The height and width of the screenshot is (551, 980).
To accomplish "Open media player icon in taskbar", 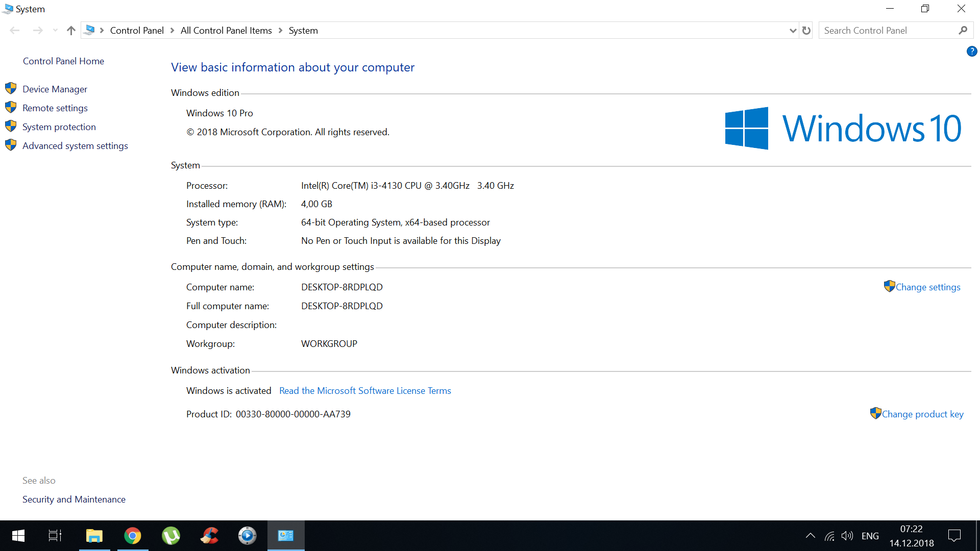I will [247, 536].
